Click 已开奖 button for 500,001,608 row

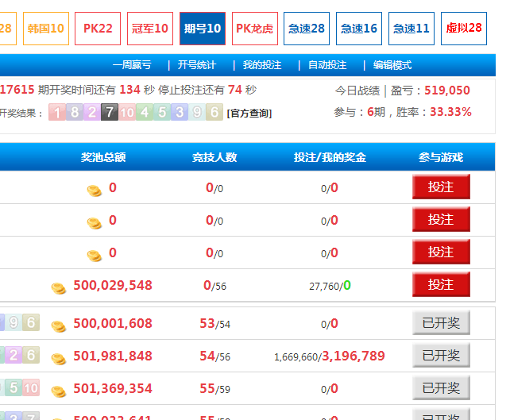click(x=441, y=322)
